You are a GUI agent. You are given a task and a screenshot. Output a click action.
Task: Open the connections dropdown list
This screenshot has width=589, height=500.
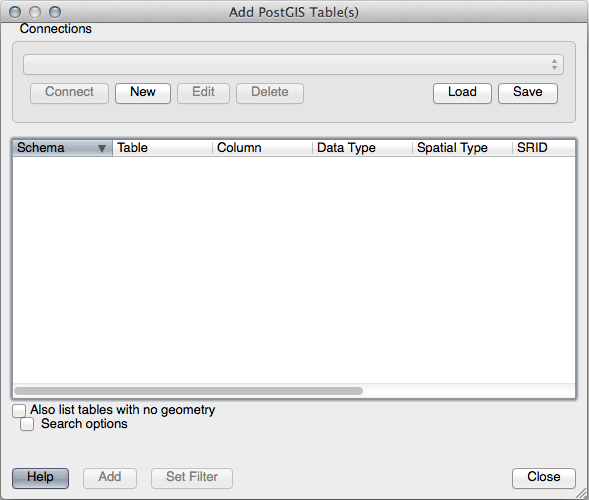(293, 65)
